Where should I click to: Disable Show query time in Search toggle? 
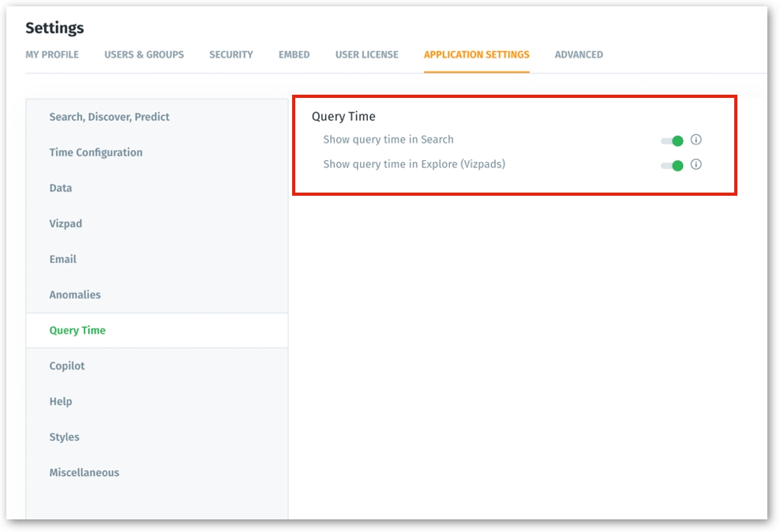click(x=672, y=140)
